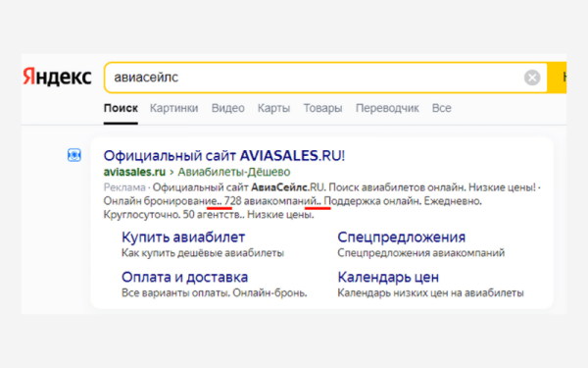Click the aviasales favicon next to the ad result
The width and height of the screenshot is (588, 368).
(74, 155)
